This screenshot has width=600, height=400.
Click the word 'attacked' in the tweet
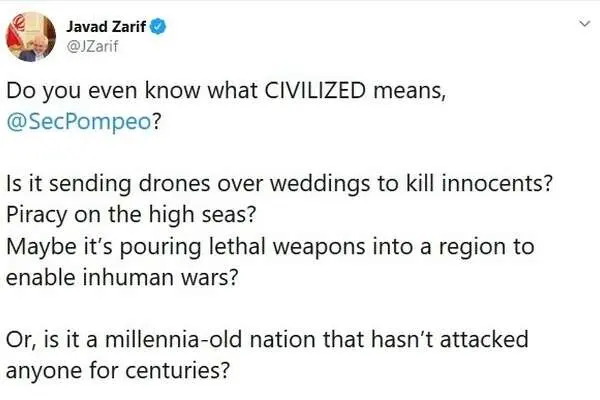click(x=484, y=339)
